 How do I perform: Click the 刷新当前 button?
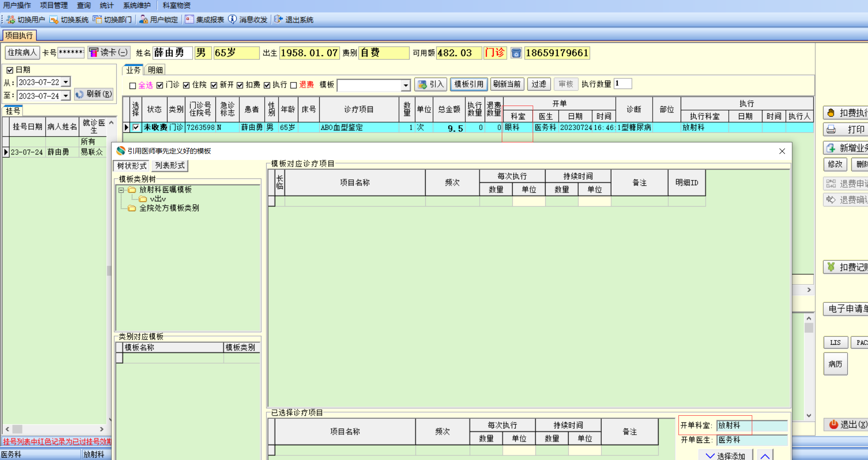tap(507, 84)
